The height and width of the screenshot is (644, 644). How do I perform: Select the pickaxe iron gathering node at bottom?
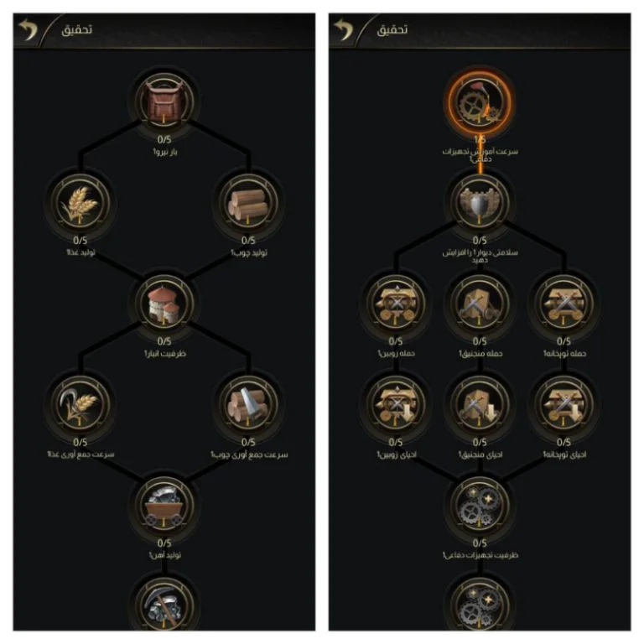pos(164,604)
